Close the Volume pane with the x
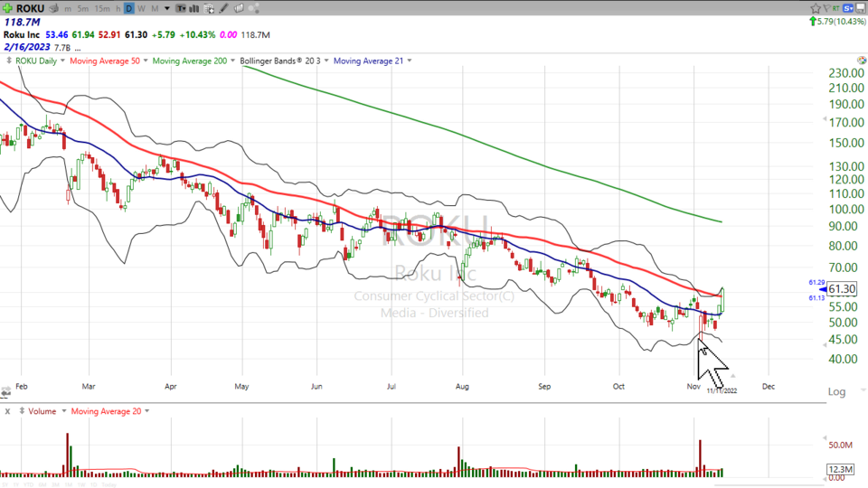This screenshot has height=488, width=868. point(7,411)
